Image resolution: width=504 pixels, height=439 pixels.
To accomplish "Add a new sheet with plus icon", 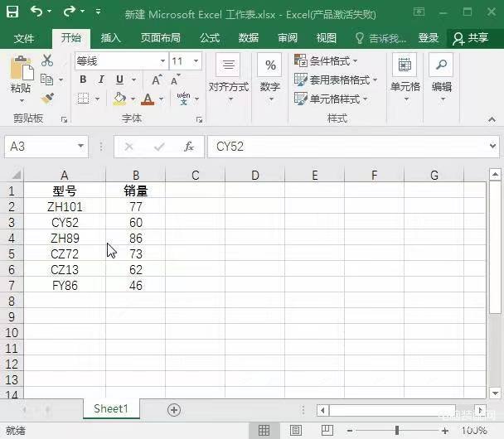I will pyautogui.click(x=174, y=410).
